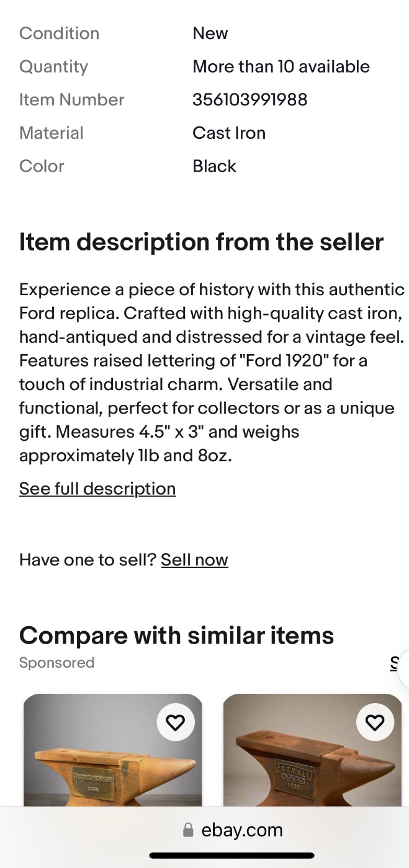The image size is (409, 868).
Task: Tap the item number 356103991988
Action: pyautogui.click(x=249, y=100)
